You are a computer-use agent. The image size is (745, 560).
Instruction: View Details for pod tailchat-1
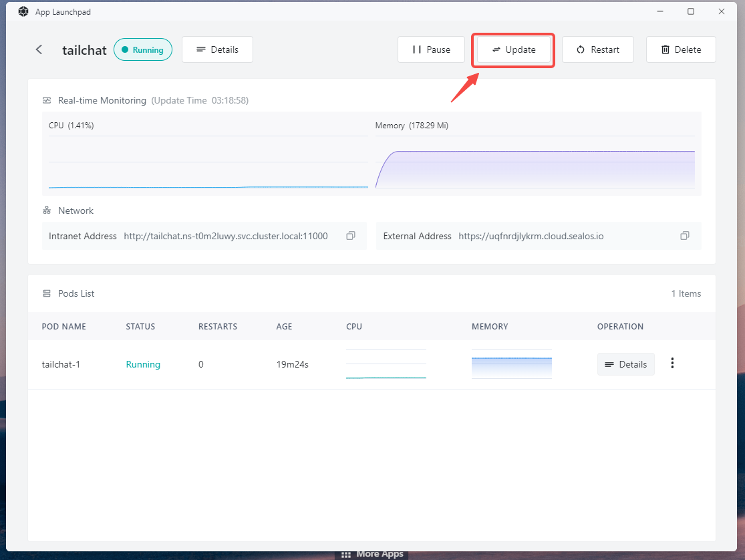pos(625,364)
